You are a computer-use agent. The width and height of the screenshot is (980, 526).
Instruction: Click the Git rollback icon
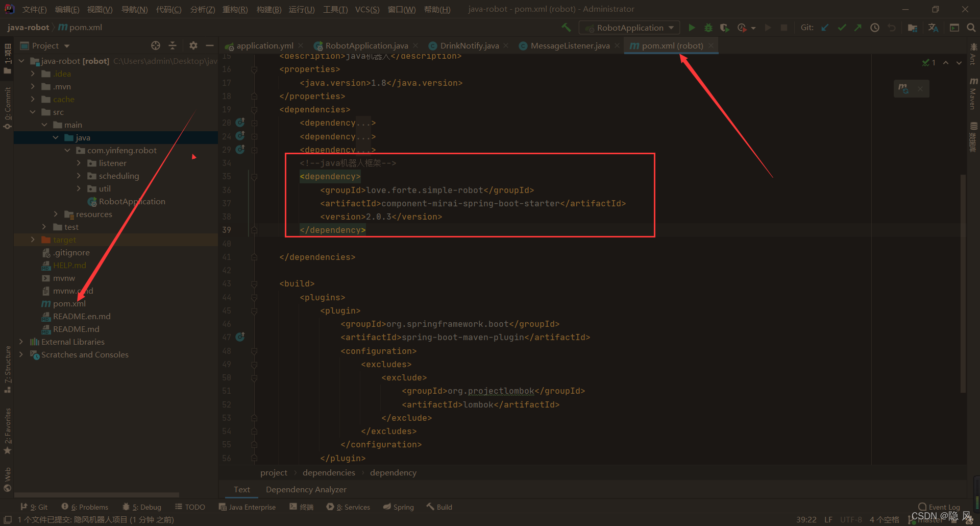[891, 28]
